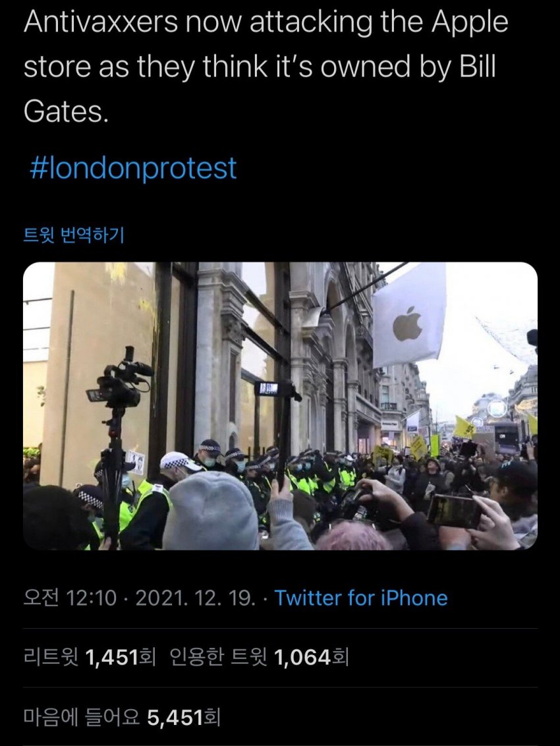Click the gray beanie in video foreground
560x746 pixels.
click(210, 511)
